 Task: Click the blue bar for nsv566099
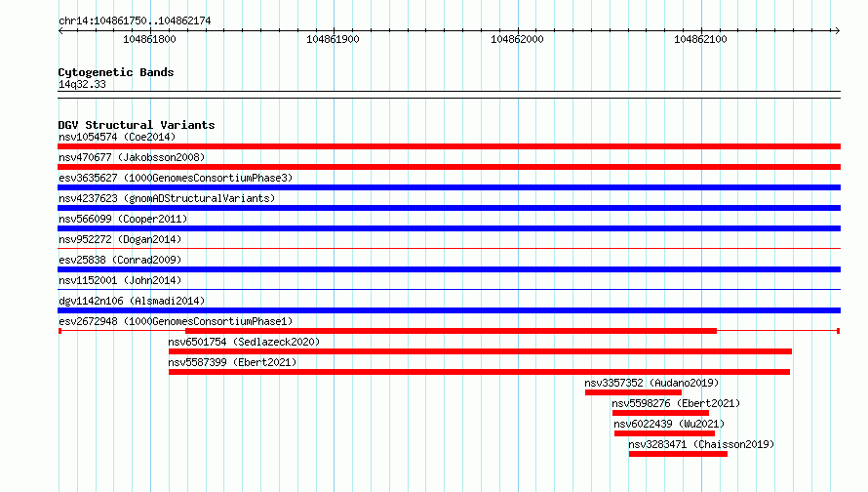pos(449,228)
